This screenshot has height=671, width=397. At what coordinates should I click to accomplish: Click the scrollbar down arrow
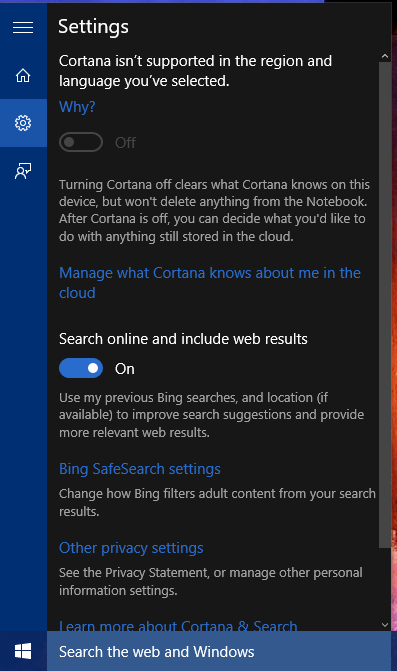pyautogui.click(x=385, y=625)
